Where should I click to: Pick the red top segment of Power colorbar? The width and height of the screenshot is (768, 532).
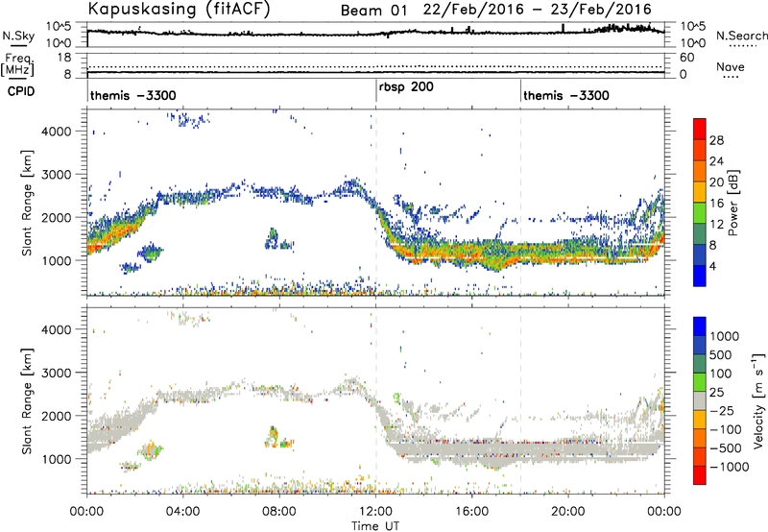click(700, 129)
